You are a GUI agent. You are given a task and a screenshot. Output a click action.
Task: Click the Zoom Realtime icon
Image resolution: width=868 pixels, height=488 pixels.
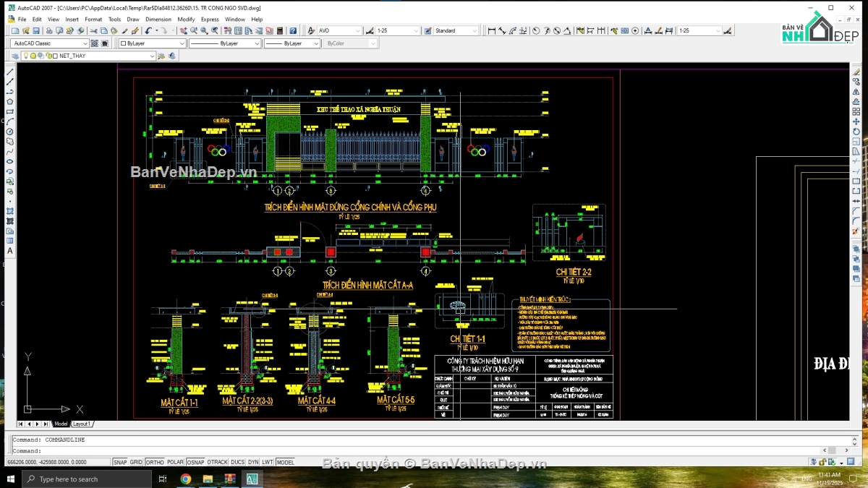pyautogui.click(x=194, y=31)
